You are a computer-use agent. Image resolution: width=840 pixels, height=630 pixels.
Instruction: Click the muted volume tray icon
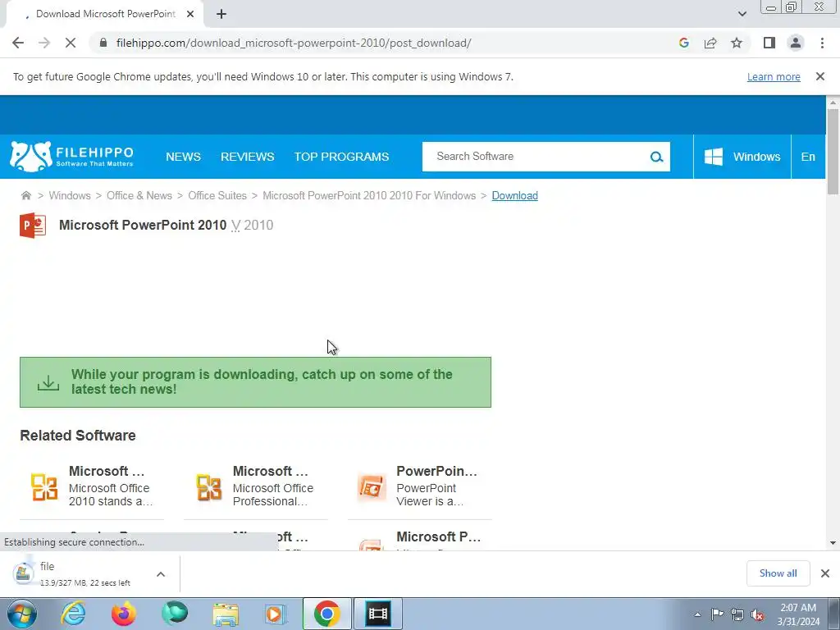[757, 614]
